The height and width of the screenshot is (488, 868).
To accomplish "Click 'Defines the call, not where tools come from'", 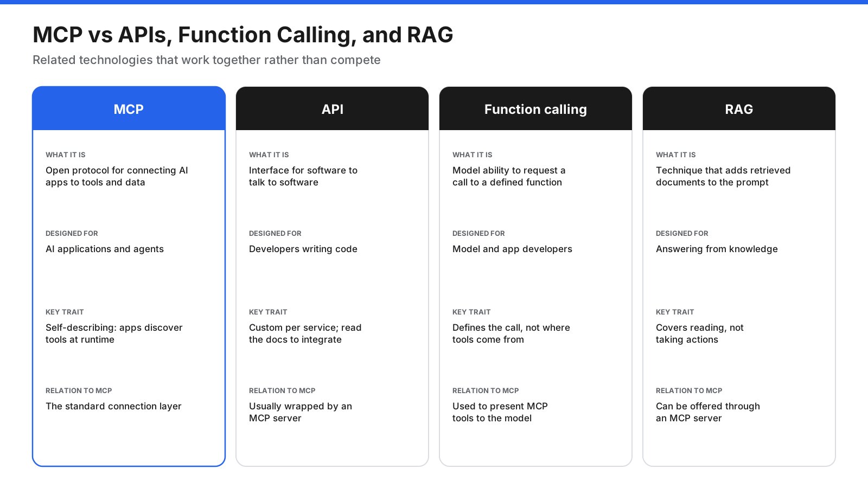I will pos(511,333).
